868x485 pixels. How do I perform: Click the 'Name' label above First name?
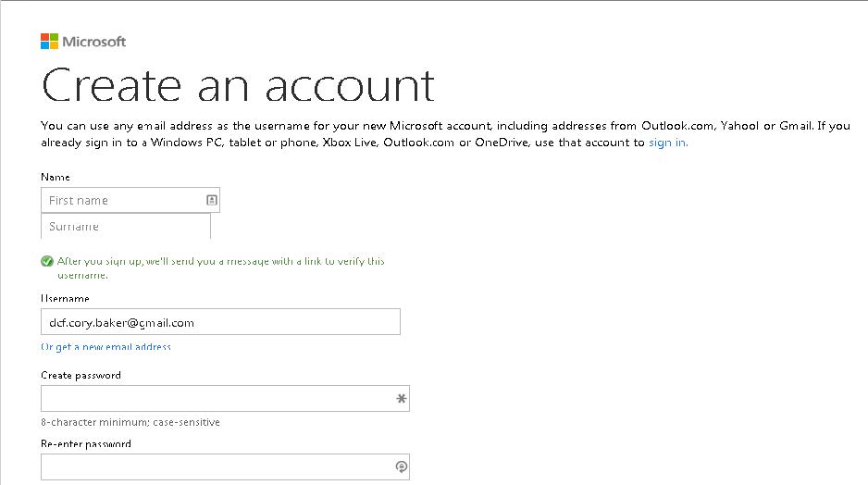56,177
